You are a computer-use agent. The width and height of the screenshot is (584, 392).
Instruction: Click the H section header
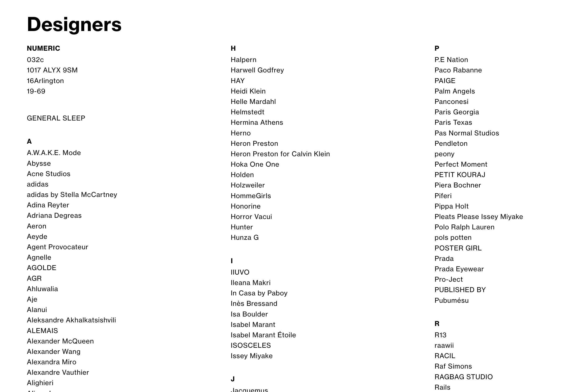tap(234, 48)
